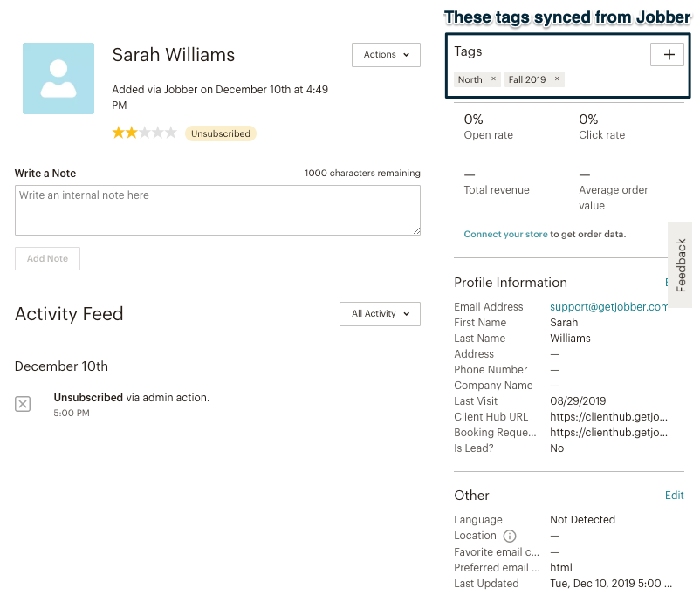Click the Location info icon
Viewport: 700px width, 595px height.
(x=510, y=536)
